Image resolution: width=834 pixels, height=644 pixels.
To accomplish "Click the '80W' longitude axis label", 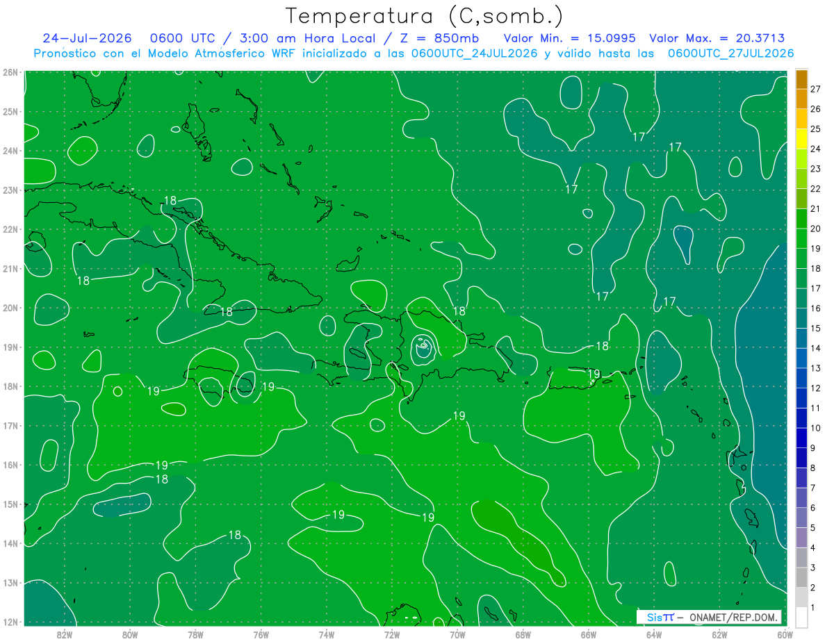I will pos(129,634).
